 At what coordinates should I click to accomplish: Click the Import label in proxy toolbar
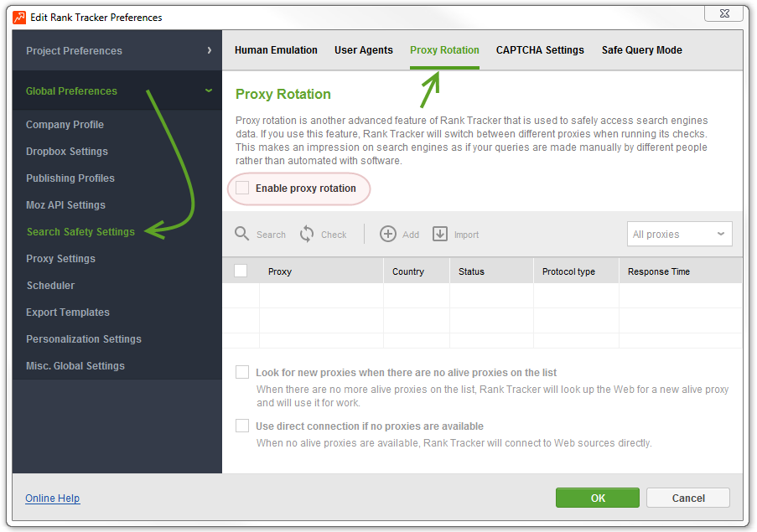[466, 235]
